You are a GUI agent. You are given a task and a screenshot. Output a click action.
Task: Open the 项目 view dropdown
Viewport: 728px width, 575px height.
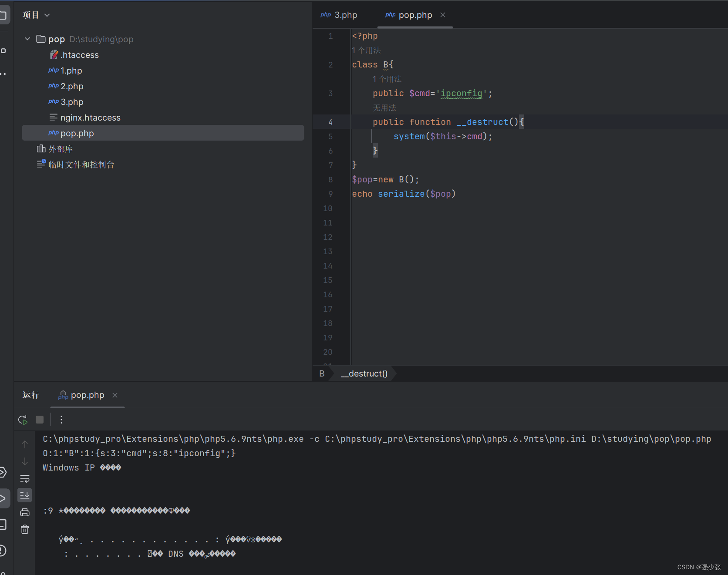click(x=36, y=15)
